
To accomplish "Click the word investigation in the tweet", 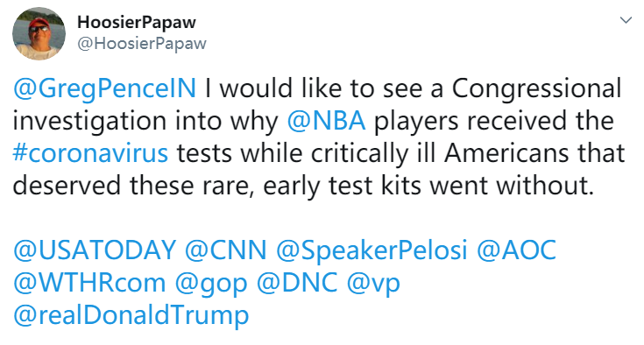I will [x=90, y=122].
